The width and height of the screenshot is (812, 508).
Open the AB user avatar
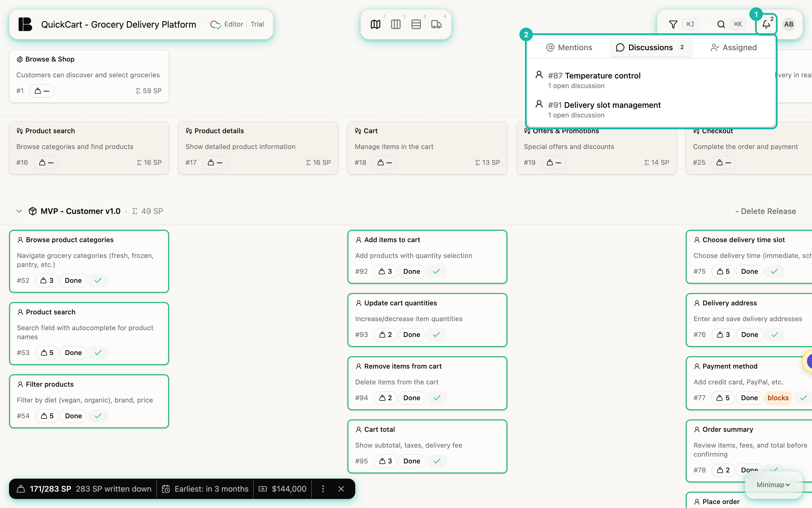click(789, 24)
